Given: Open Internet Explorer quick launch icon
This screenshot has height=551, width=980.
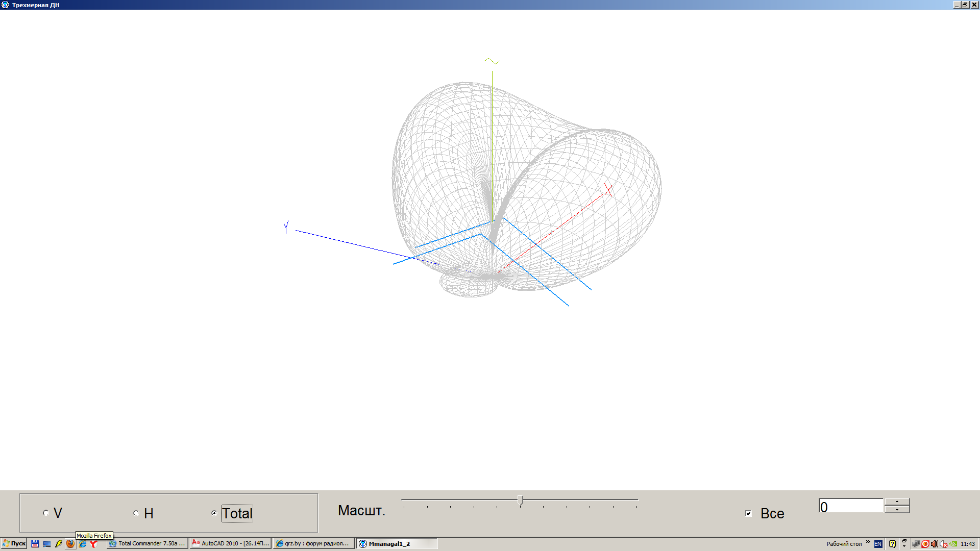Looking at the screenshot, I should coord(82,544).
